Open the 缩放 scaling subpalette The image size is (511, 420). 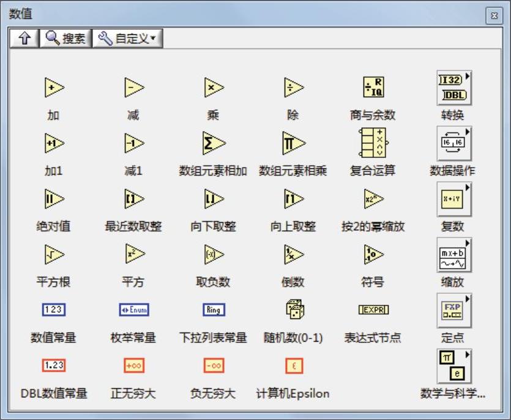(454, 255)
